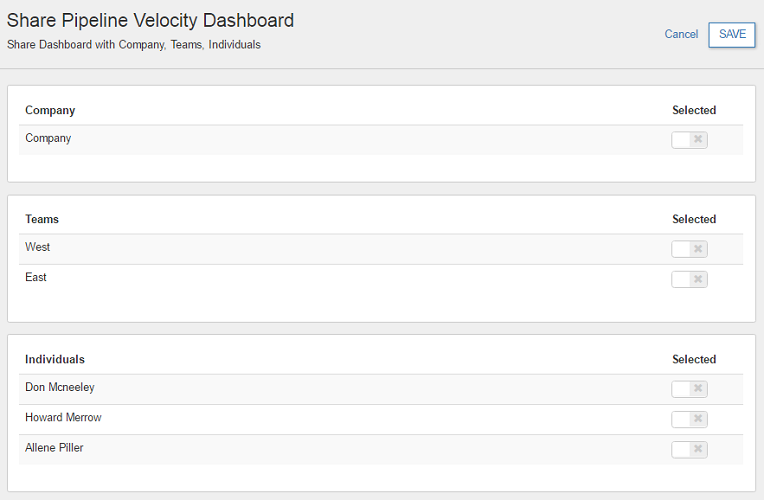764x500 pixels.
Task: Select the East team name
Action: (36, 277)
